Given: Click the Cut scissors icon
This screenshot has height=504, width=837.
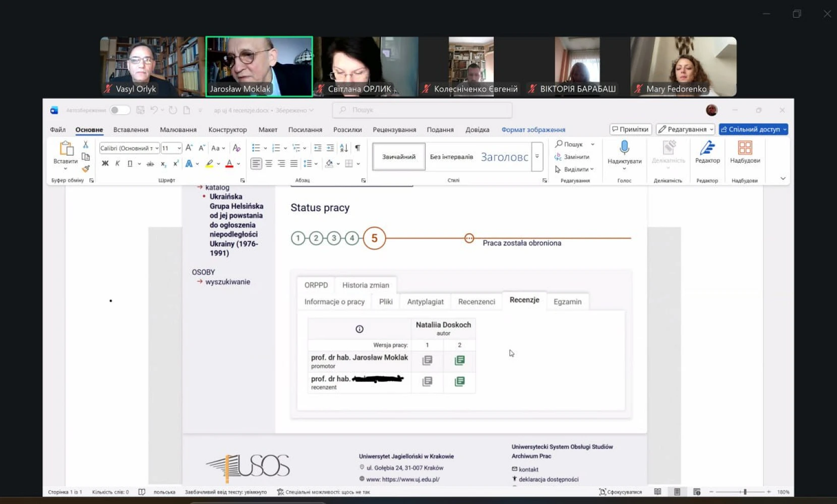Looking at the screenshot, I should click(86, 145).
